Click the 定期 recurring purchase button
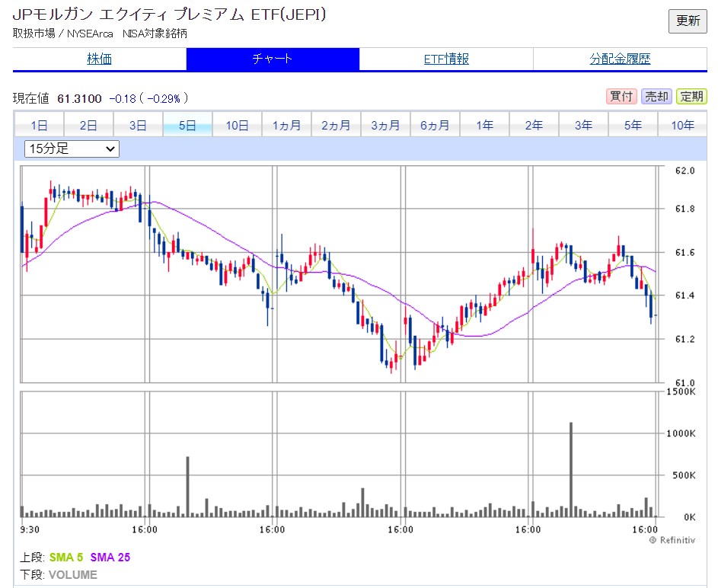 click(691, 97)
